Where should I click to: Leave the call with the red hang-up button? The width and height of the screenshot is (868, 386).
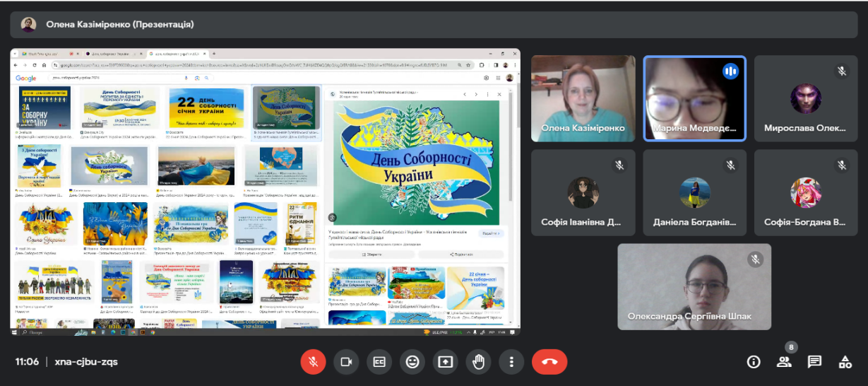(x=549, y=362)
